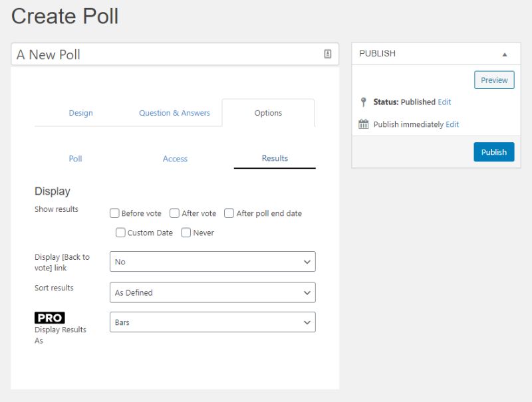532x402 pixels.
Task: Click the status key icon
Action: (x=363, y=102)
